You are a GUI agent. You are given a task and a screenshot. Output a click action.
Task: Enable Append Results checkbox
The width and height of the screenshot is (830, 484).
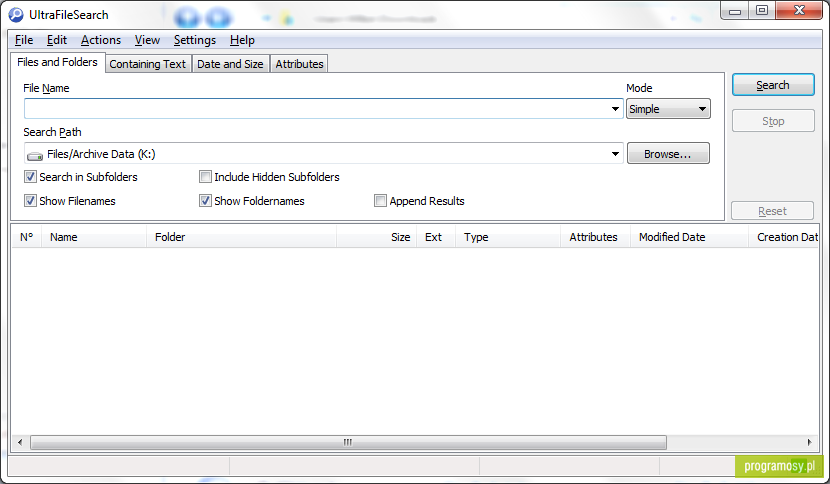(380, 201)
